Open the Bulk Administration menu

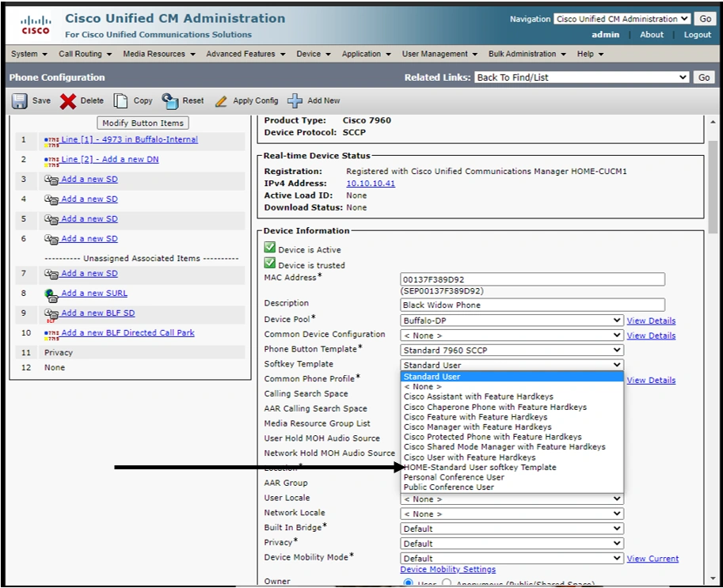527,54
